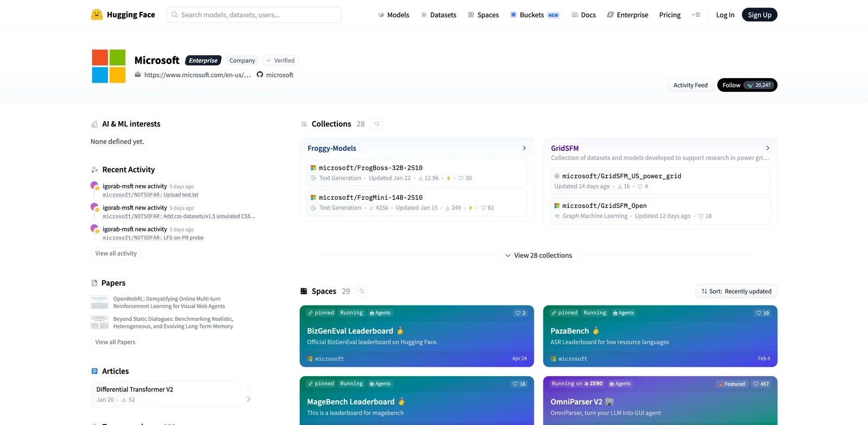Open microsoft/FrogMini-14B-2510 model link
The height and width of the screenshot is (425, 868).
[371, 198]
